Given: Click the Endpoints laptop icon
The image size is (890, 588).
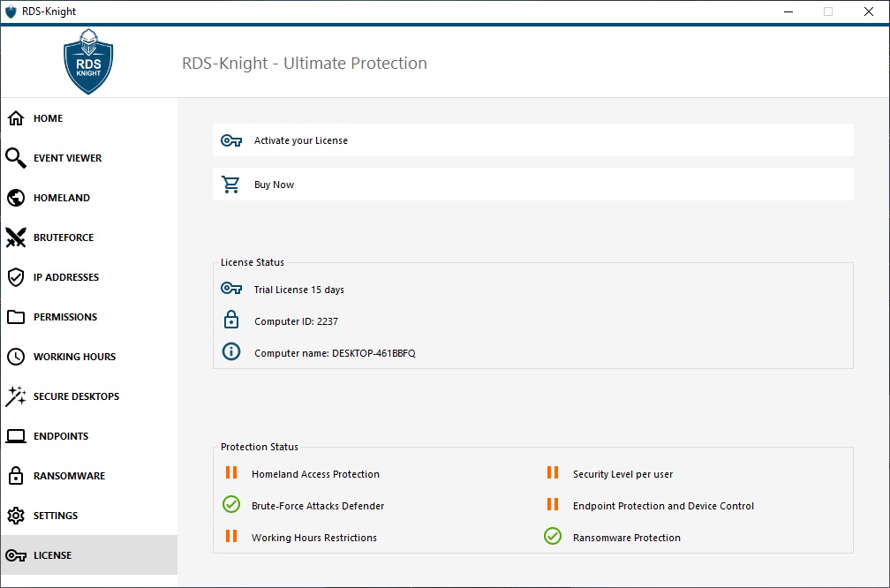Looking at the screenshot, I should tap(16, 436).
